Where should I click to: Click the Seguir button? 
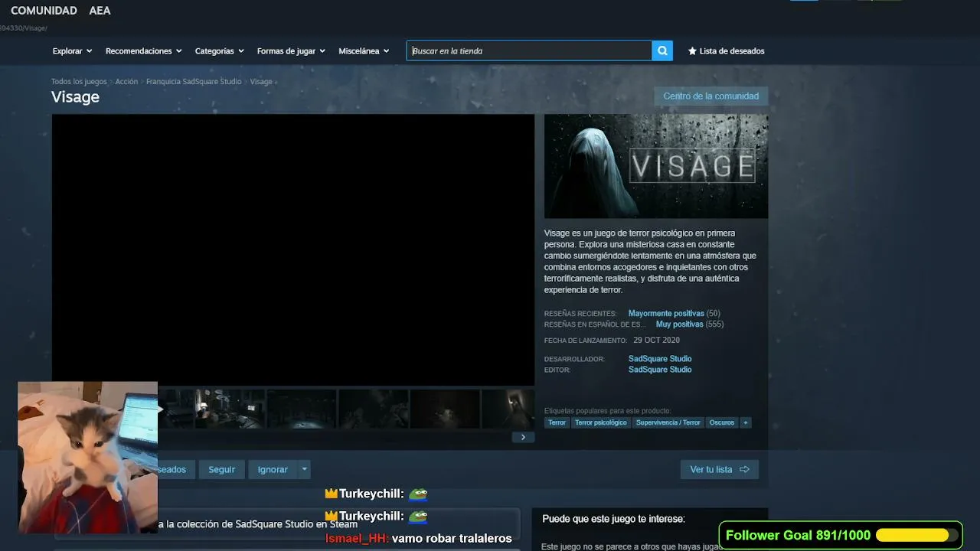tap(222, 469)
